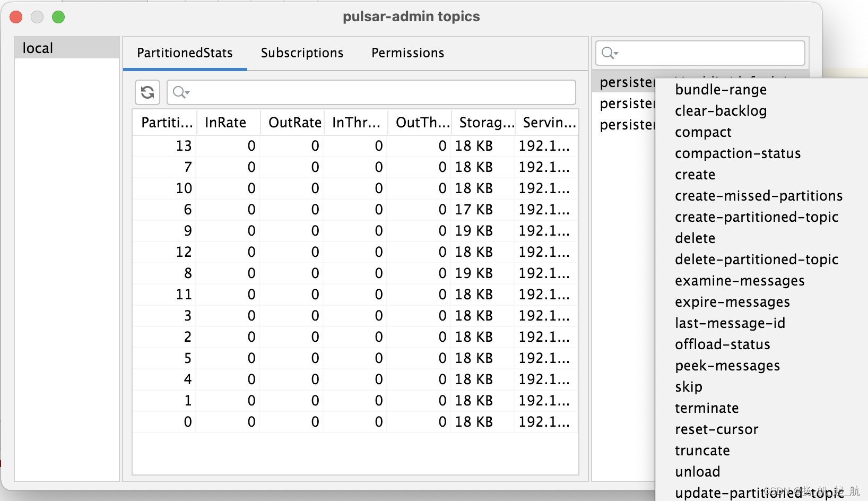This screenshot has width=868, height=501.
Task: Select last-message-id from the menu
Action: coord(730,323)
